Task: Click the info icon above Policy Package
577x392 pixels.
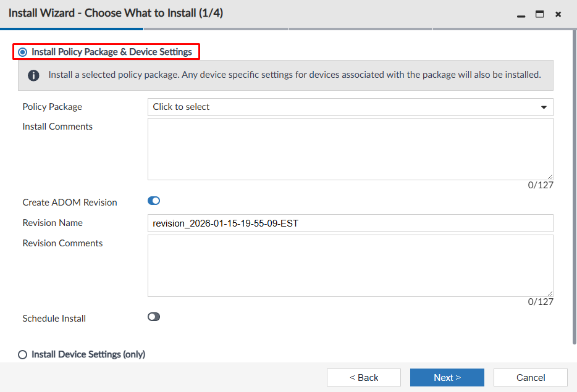Action: click(33, 75)
